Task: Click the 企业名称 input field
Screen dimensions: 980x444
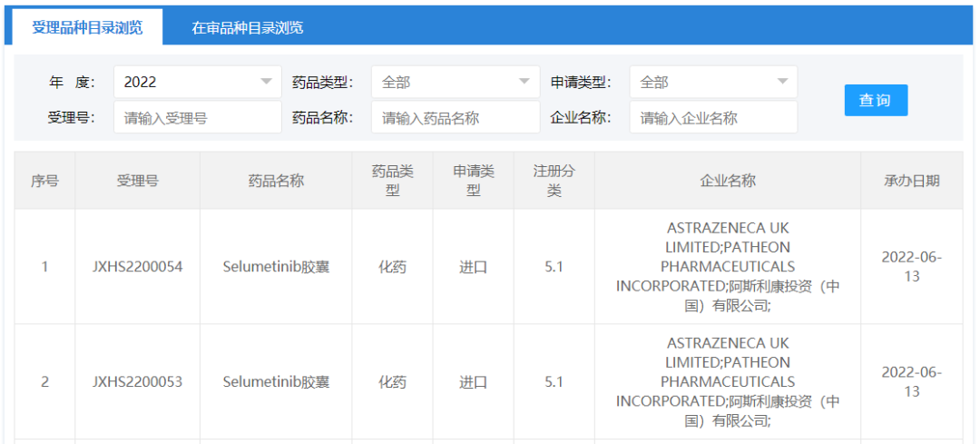Action: [x=712, y=117]
